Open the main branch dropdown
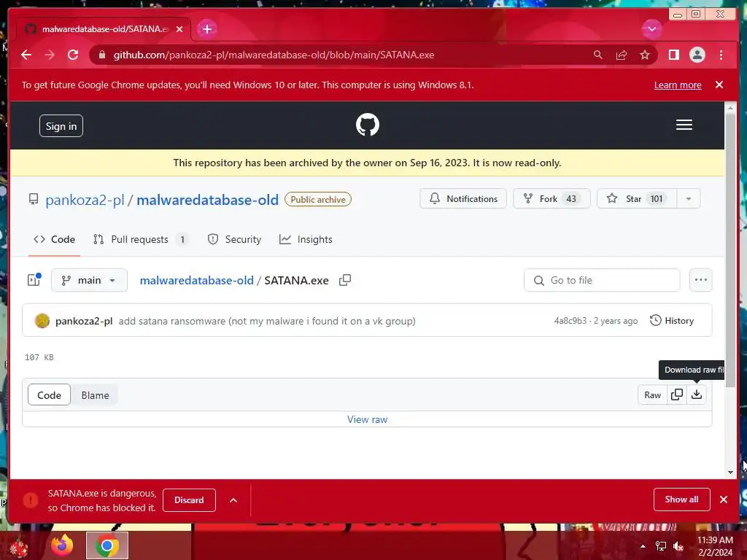The image size is (747, 560). [89, 280]
